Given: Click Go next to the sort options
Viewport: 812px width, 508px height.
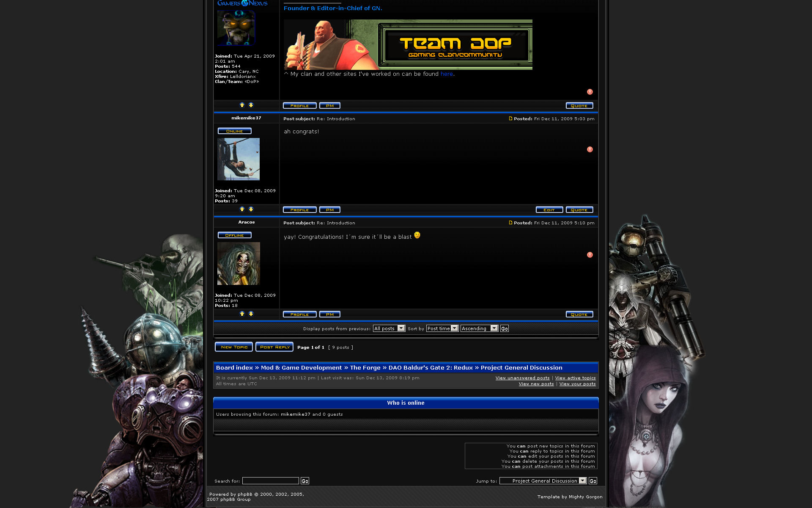Looking at the screenshot, I should pyautogui.click(x=505, y=329).
